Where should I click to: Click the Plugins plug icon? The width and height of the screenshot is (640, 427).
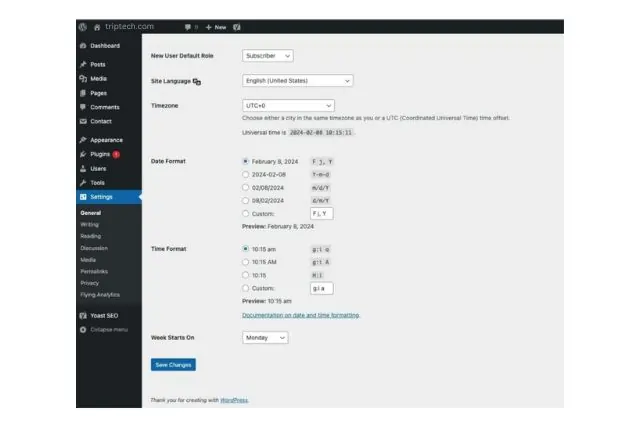[83, 154]
